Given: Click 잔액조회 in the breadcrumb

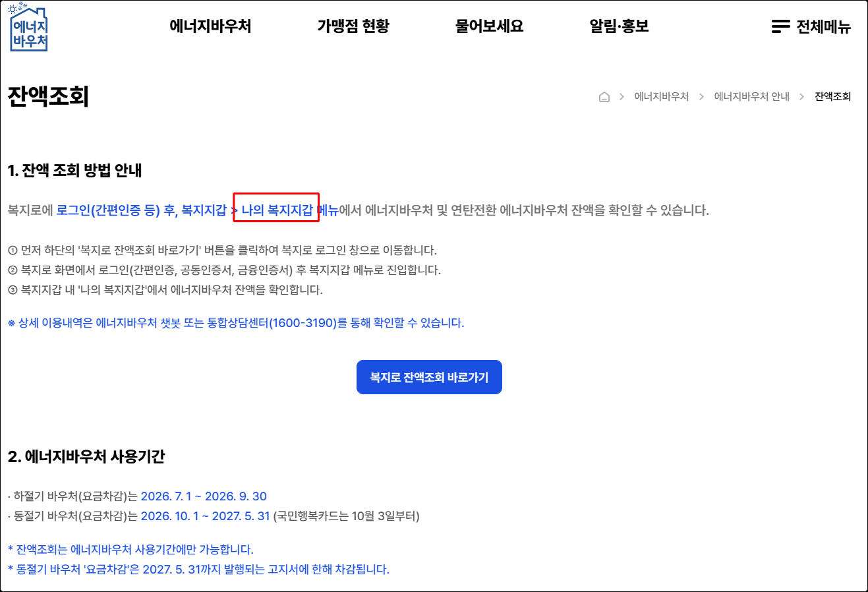Looking at the screenshot, I should 832,97.
